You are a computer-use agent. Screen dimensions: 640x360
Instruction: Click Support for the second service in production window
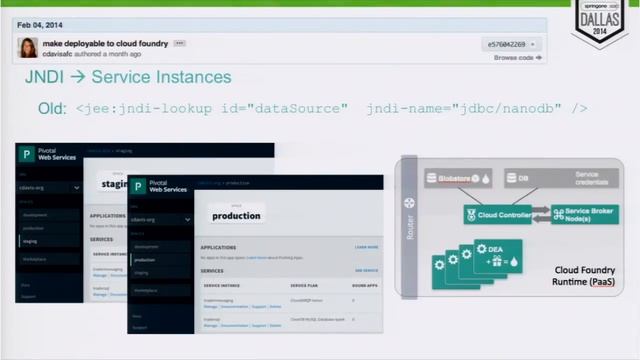pyautogui.click(x=259, y=326)
